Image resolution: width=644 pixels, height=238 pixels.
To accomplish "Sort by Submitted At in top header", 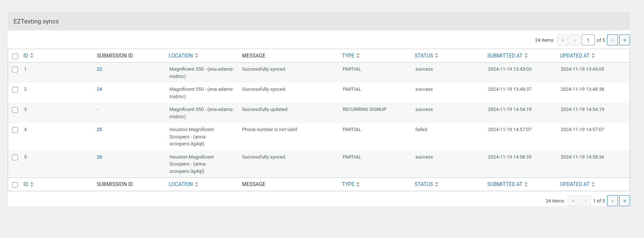I will (x=504, y=56).
